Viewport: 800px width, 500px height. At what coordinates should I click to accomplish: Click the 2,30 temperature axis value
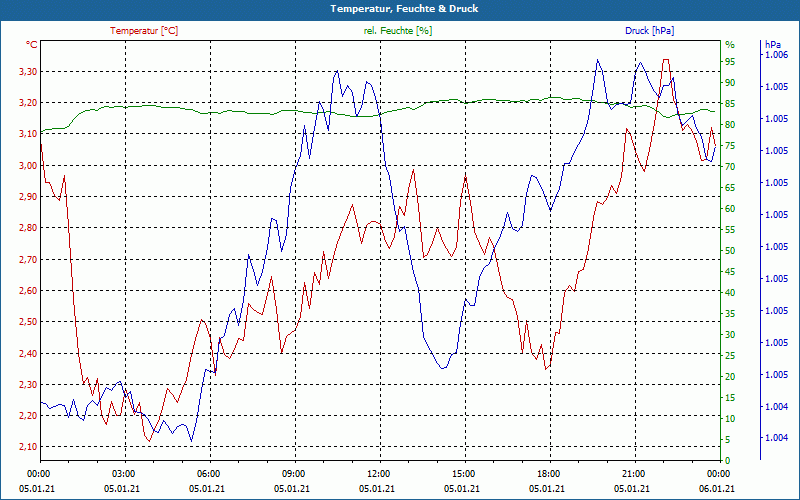pyautogui.click(x=28, y=385)
